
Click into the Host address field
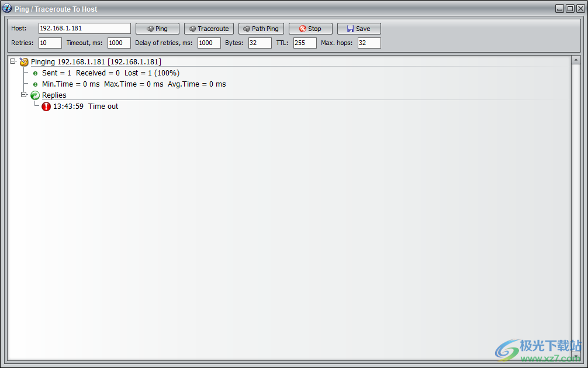pos(84,29)
